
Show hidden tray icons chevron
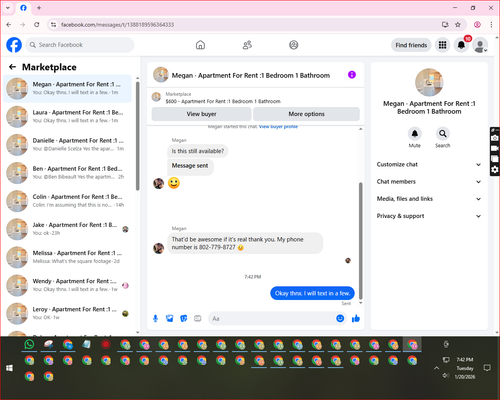(x=436, y=368)
